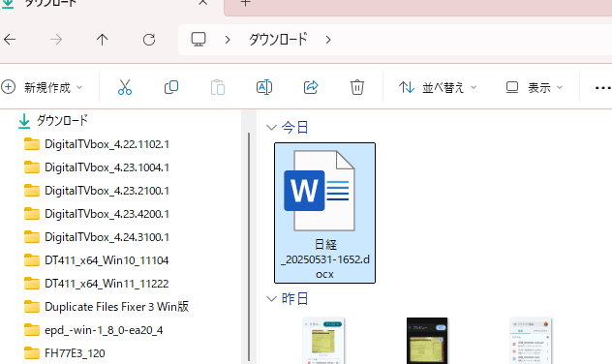
Task: Click the PC monitor icon in address bar
Action: coord(199,40)
